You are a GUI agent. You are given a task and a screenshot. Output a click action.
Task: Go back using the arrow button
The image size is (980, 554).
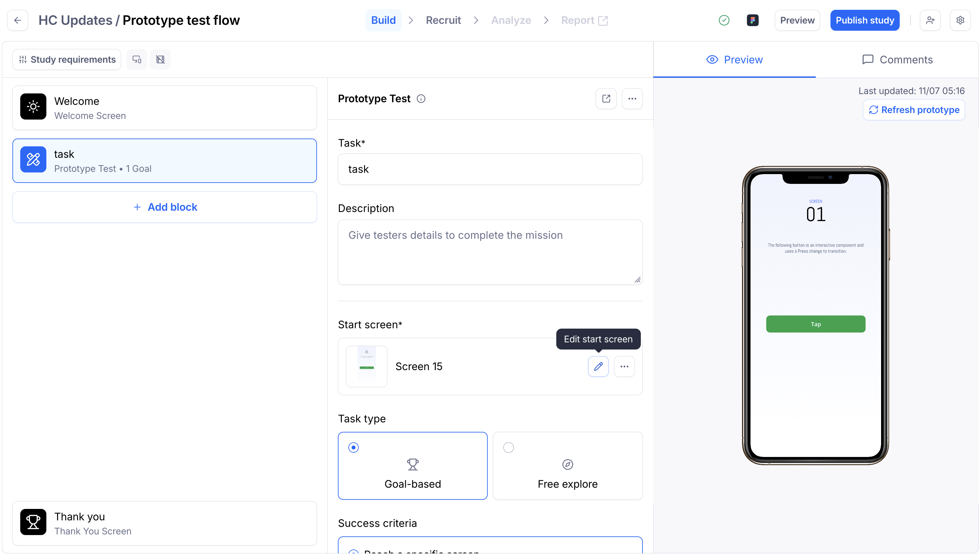18,20
